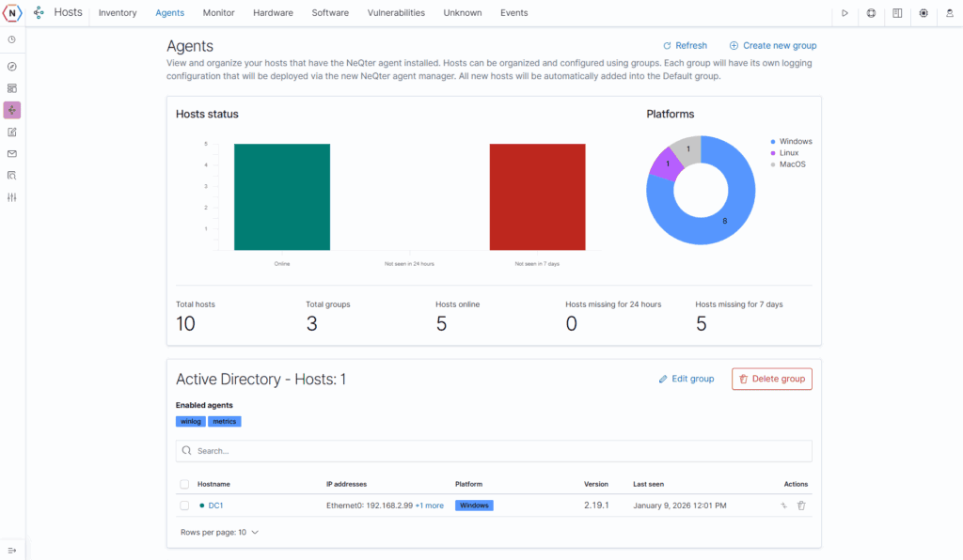Delete DC1 host using trash icon

click(x=801, y=506)
